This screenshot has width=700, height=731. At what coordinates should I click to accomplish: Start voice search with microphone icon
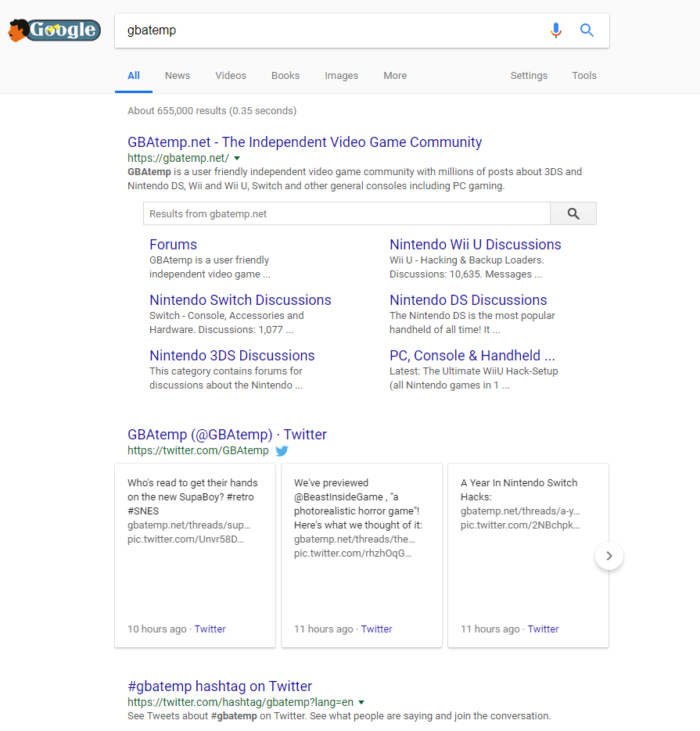click(x=555, y=30)
